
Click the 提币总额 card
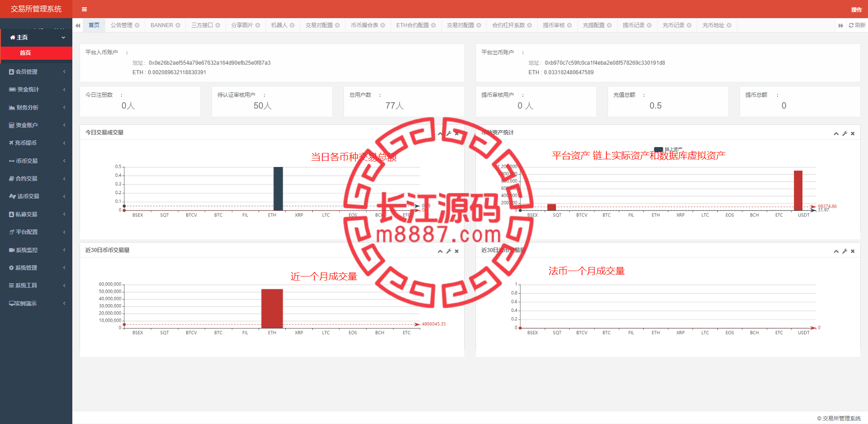click(x=800, y=101)
